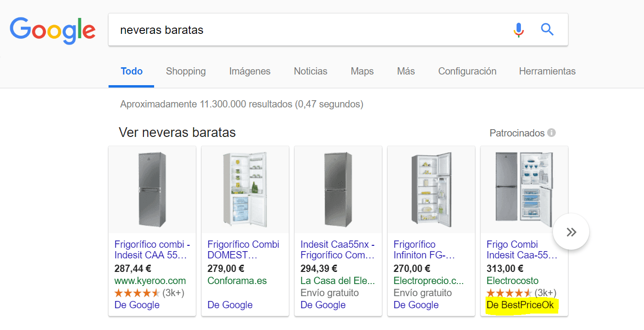Click the Conforama open fridge image
This screenshot has width=644, height=330.
click(x=245, y=190)
